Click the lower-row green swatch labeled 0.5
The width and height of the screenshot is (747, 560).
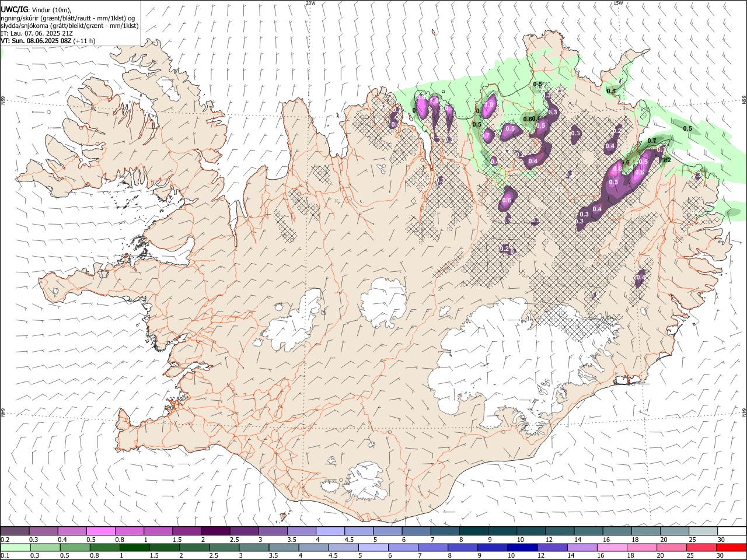pos(75,547)
